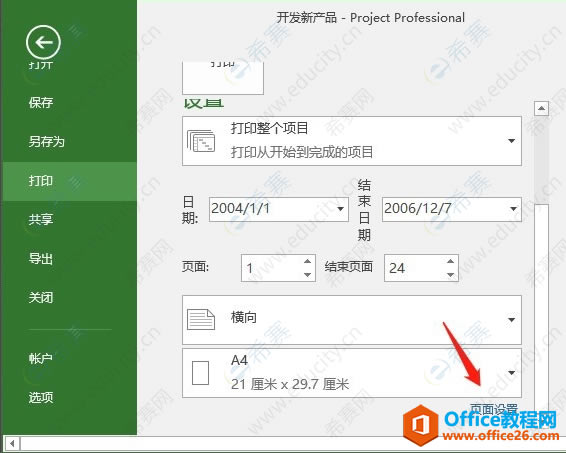The height and width of the screenshot is (453, 566).
Task: Open the start date 2004/1/1 dropdown
Action: 340,209
